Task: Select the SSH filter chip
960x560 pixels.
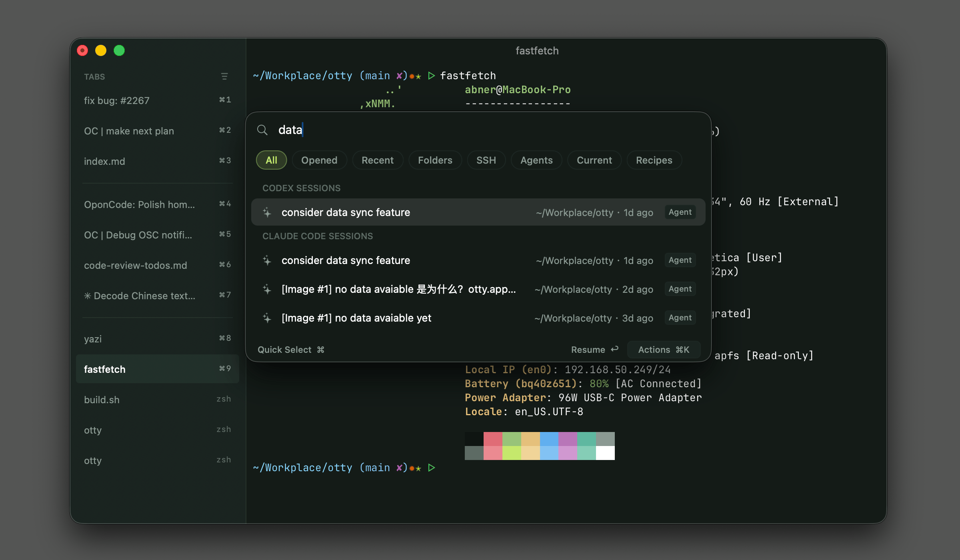Action: pos(486,160)
